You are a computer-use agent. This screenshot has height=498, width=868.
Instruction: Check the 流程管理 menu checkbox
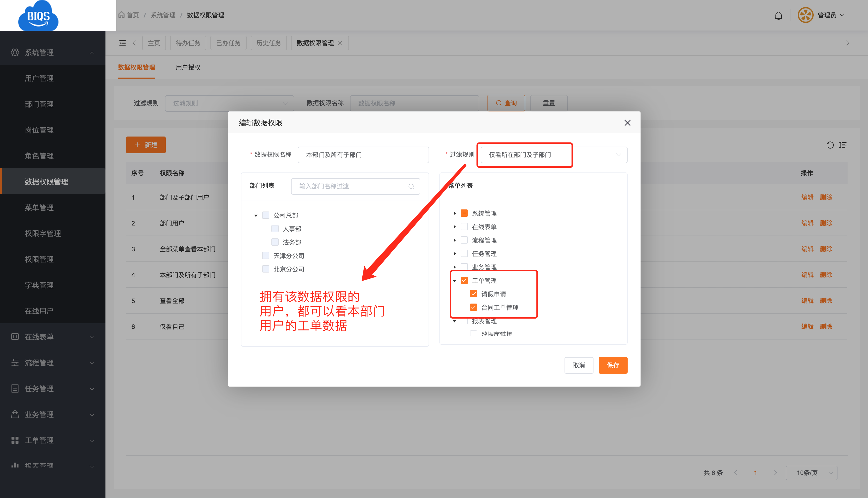click(464, 240)
